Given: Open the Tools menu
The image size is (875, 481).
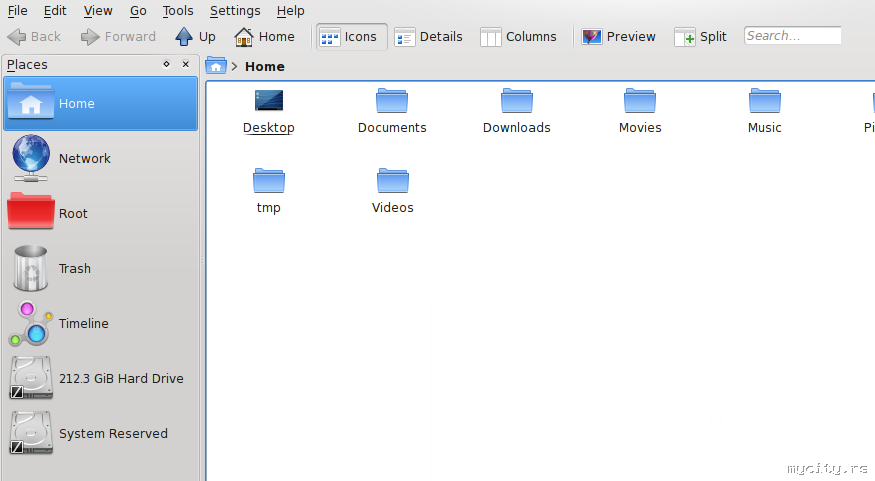Looking at the screenshot, I should (177, 11).
